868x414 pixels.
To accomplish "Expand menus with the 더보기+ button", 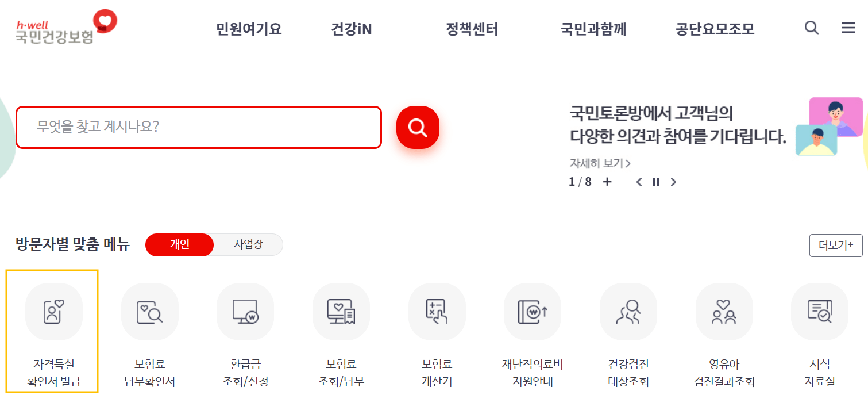I will coord(836,245).
